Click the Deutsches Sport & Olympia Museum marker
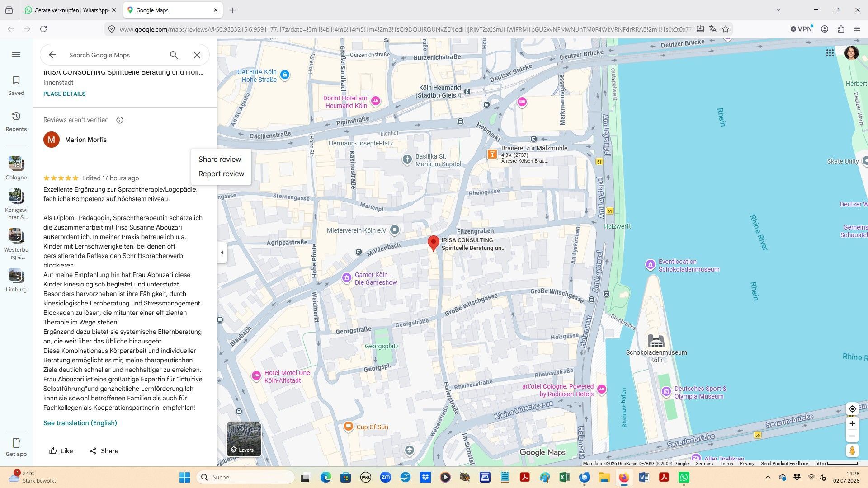 pos(666,391)
